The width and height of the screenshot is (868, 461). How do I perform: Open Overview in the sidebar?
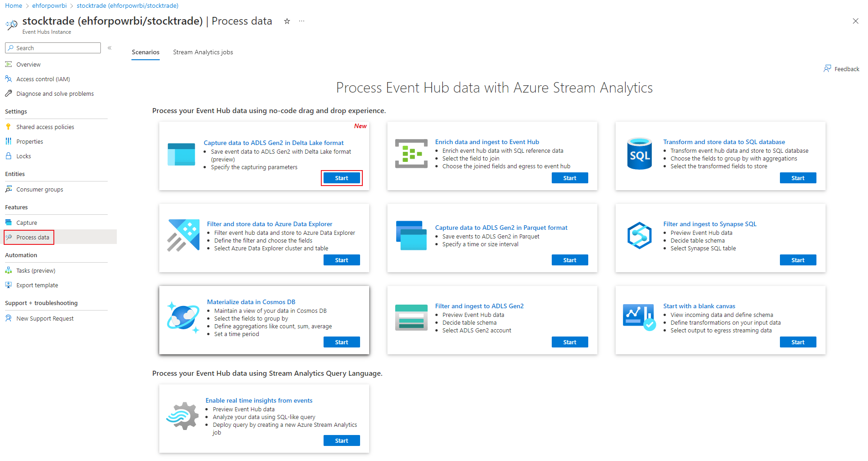[x=28, y=64]
